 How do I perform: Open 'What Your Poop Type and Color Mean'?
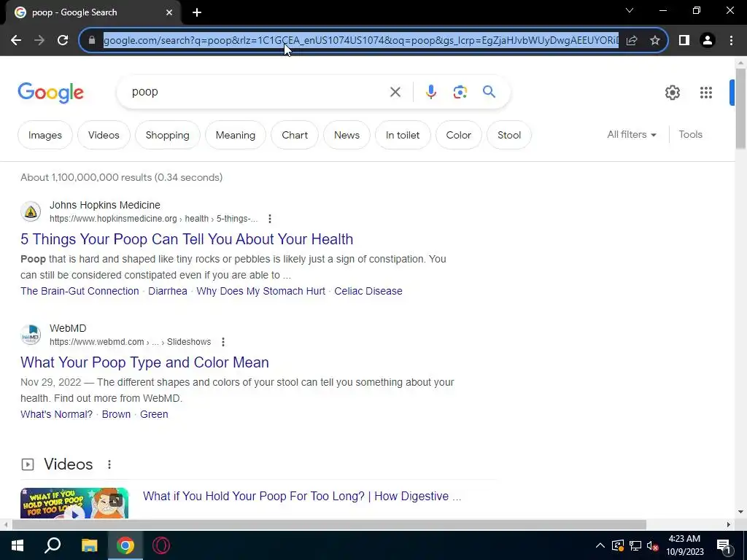coord(145,362)
